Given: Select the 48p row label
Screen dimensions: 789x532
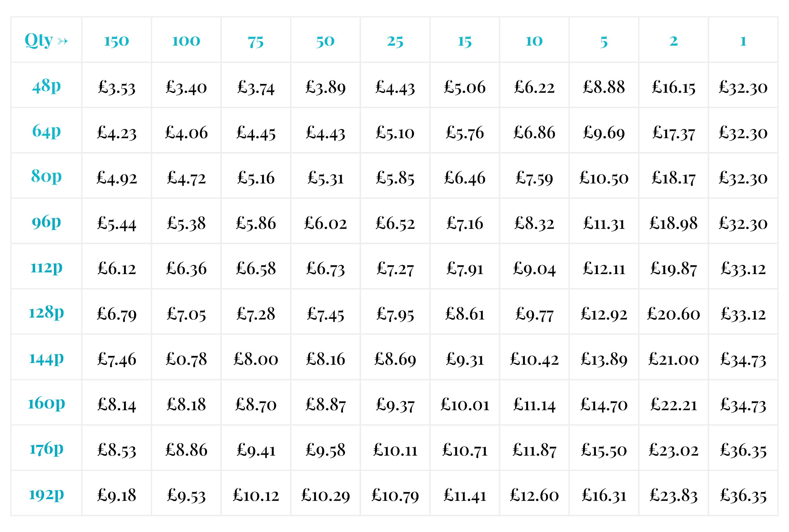Looking at the screenshot, I should point(46,86).
